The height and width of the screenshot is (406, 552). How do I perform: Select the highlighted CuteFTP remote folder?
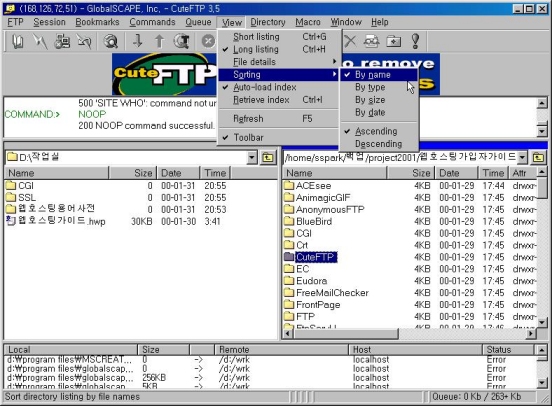(x=310, y=257)
